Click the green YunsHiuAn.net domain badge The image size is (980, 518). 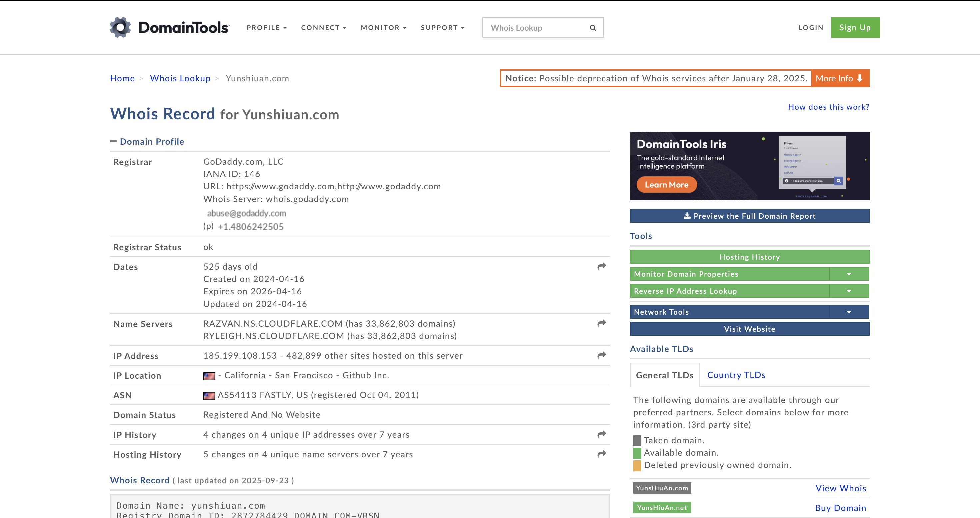pyautogui.click(x=662, y=507)
